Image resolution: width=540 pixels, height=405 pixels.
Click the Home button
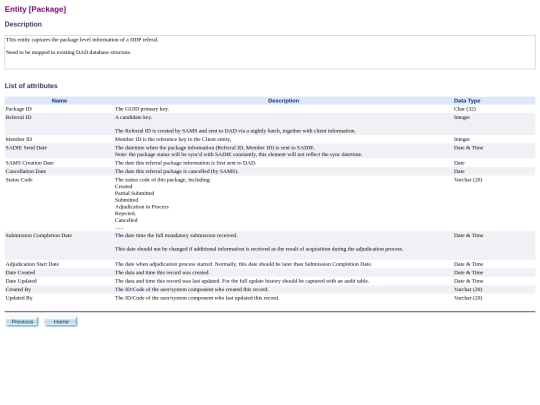pos(61,322)
